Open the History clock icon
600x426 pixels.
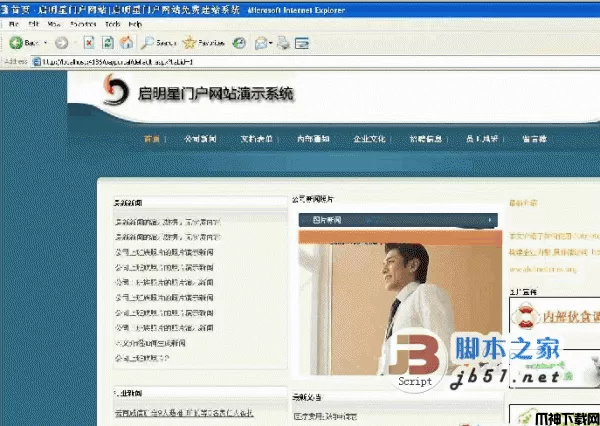(240, 43)
